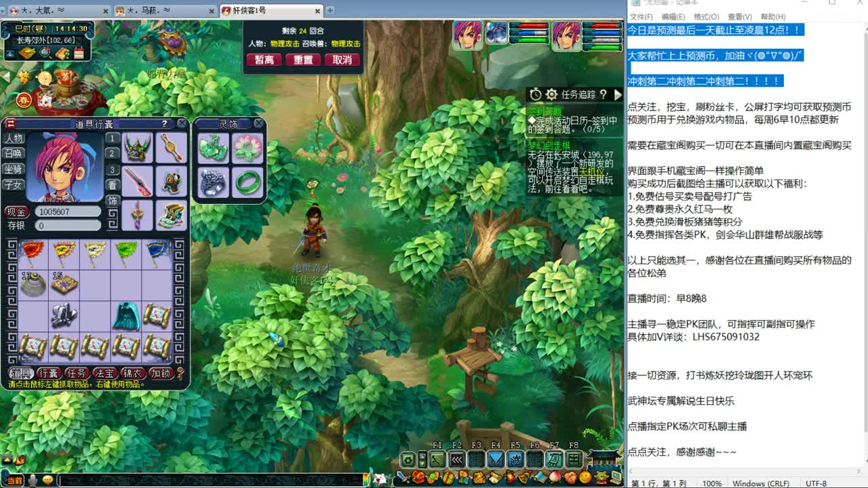Switch to 锦衣 costume tab
868x488 pixels.
(x=132, y=373)
